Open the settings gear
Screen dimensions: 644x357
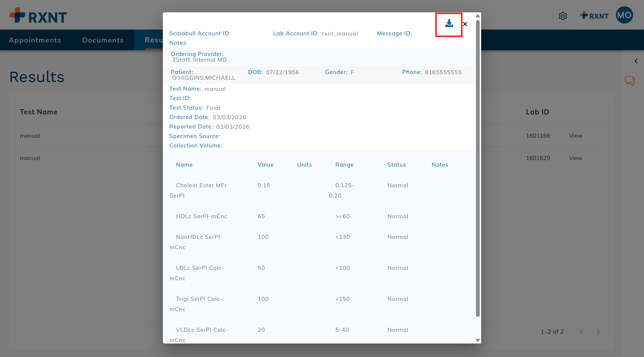click(x=563, y=16)
